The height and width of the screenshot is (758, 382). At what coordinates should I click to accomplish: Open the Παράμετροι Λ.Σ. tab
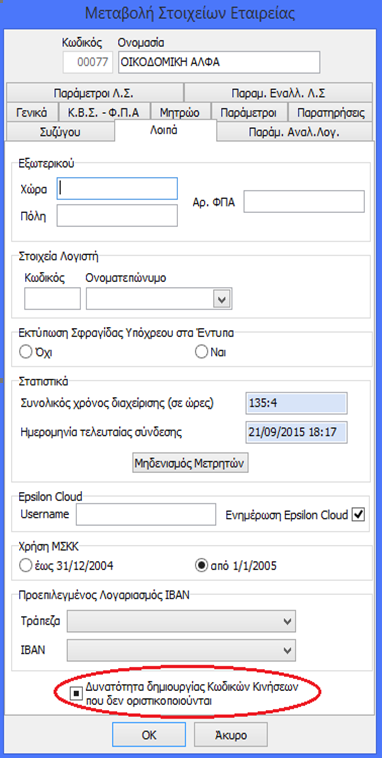point(94,92)
